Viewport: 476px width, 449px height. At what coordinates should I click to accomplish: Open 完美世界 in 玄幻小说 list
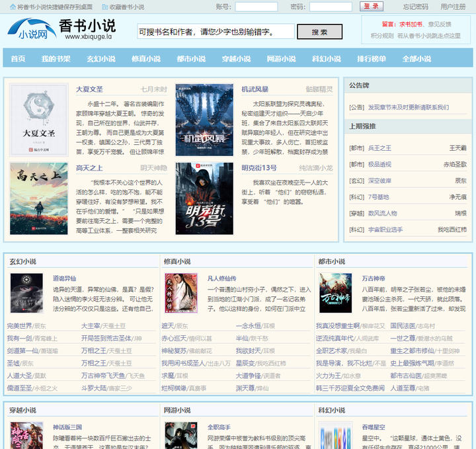19,326
